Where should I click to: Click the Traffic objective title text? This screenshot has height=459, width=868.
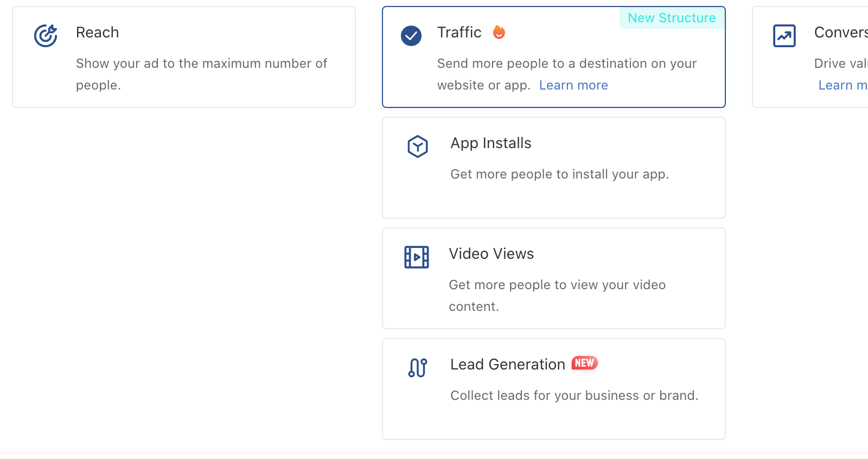tap(459, 33)
